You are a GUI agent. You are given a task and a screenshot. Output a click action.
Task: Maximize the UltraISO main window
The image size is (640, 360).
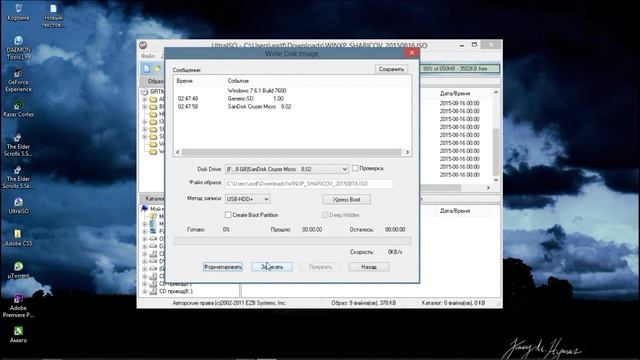tap(474, 44)
